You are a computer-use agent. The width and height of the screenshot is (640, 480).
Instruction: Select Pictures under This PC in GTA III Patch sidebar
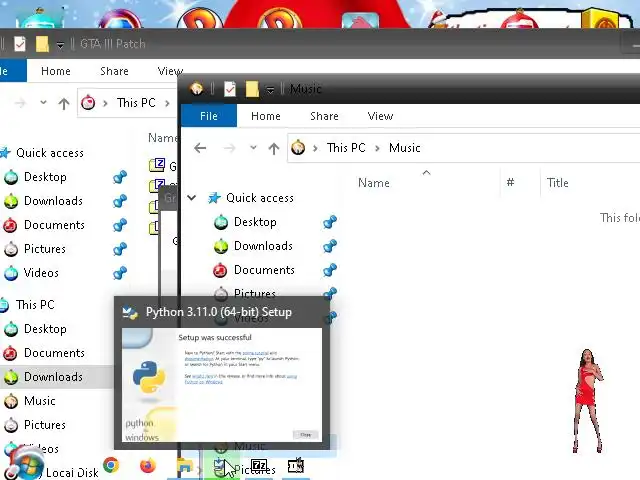[x=44, y=425]
